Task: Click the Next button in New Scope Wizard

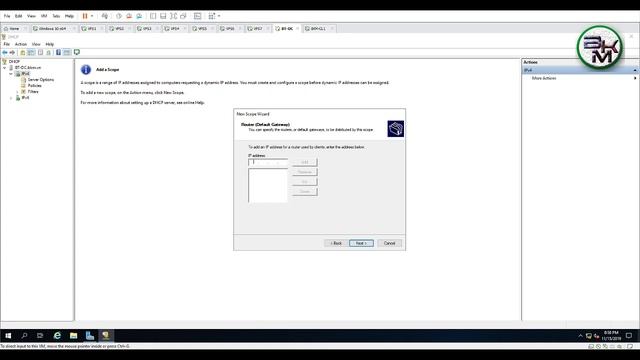Action: [x=361, y=243]
